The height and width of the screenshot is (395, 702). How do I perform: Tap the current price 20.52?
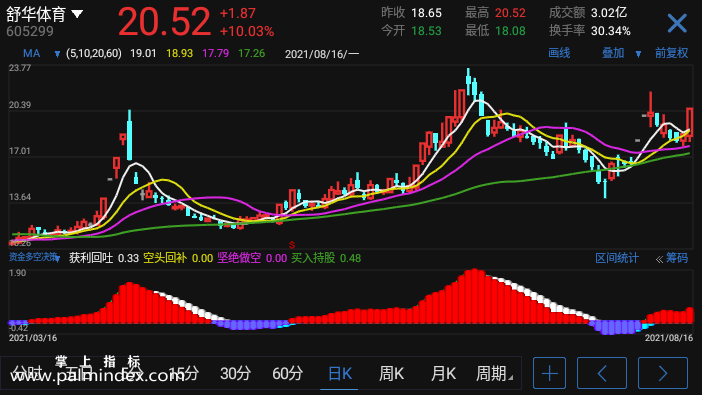(x=164, y=22)
